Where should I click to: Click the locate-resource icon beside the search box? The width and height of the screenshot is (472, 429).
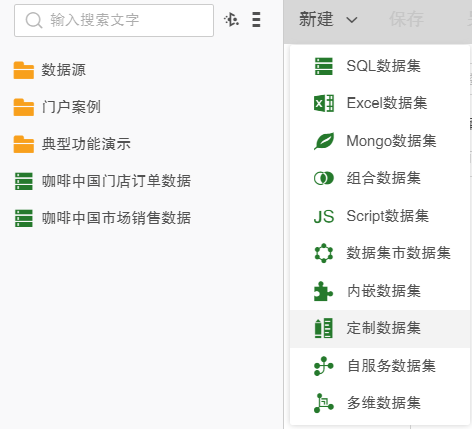click(x=231, y=20)
